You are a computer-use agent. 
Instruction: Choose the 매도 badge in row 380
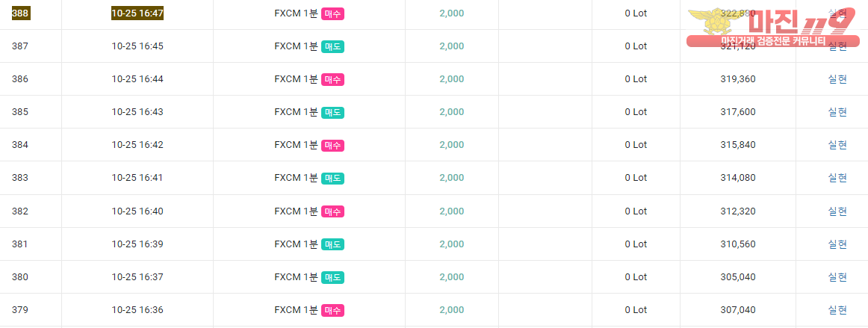point(332,277)
